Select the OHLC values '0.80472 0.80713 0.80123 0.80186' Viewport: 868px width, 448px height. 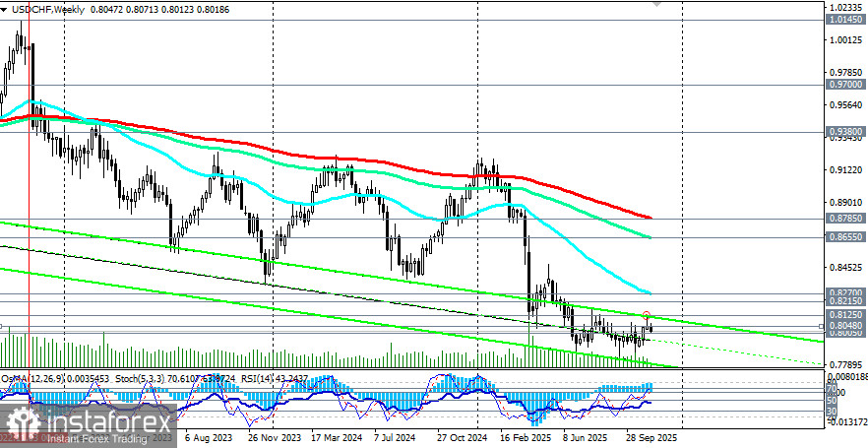(x=161, y=10)
